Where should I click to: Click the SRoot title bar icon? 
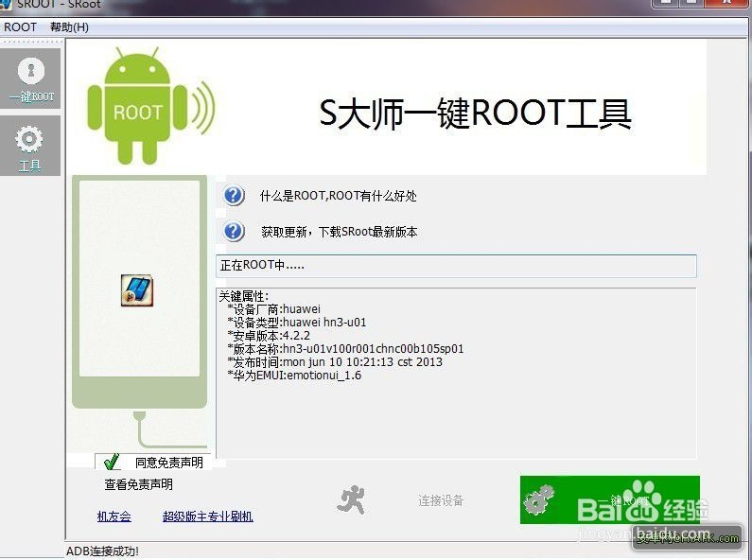5,4
